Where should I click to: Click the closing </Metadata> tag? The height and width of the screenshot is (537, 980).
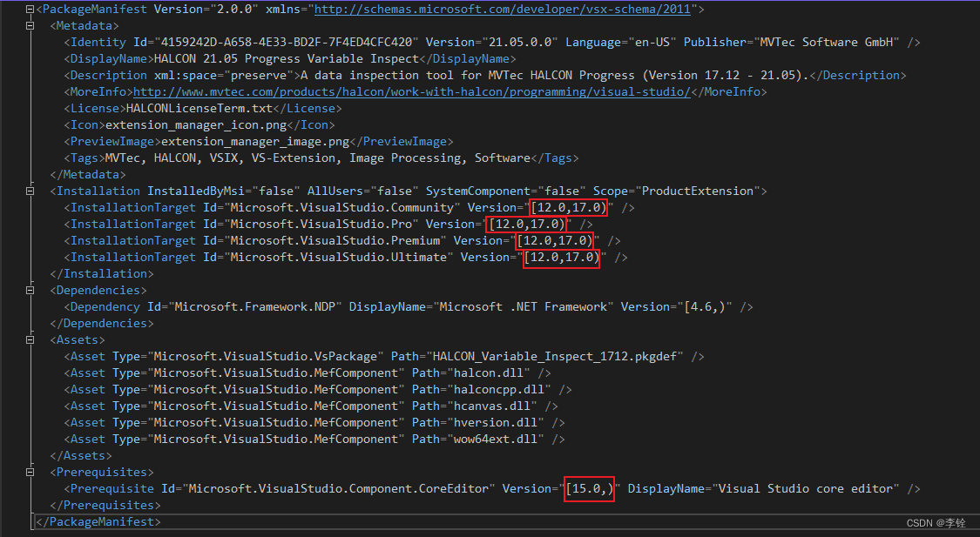[87, 175]
